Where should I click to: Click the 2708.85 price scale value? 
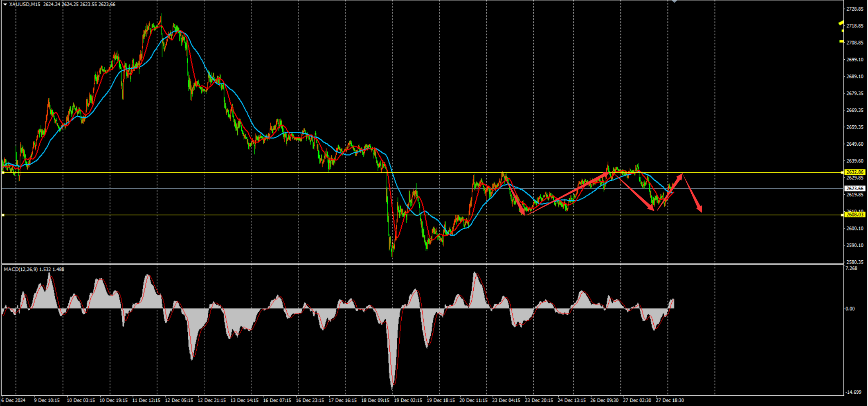tap(855, 43)
